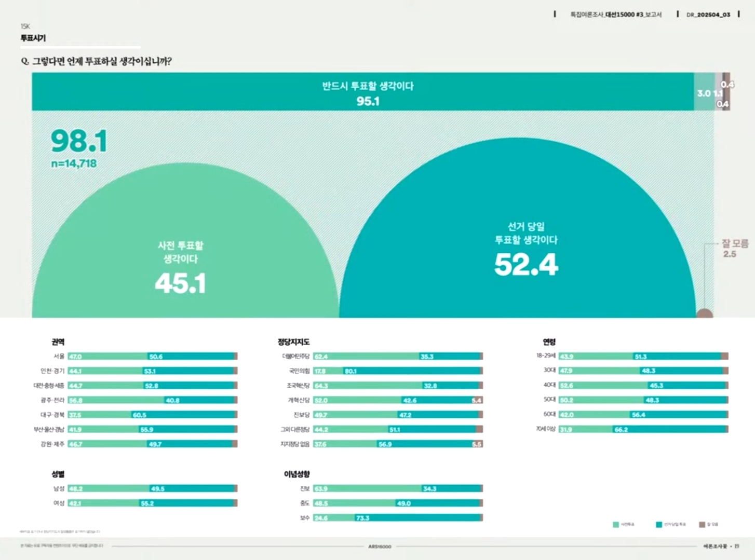This screenshot has width=755, height=560.
Task: Click the '반드시 투표할 생각이다' 95.1 bar
Action: (363, 91)
